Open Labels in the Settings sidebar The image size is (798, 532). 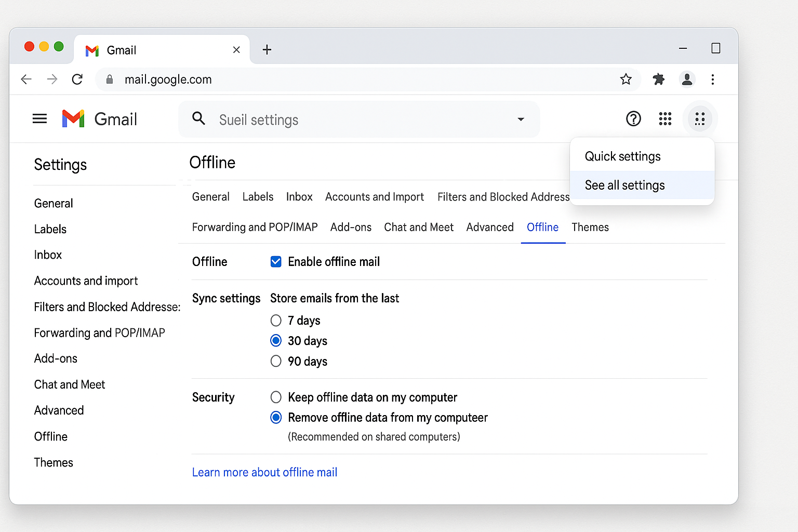click(x=50, y=229)
